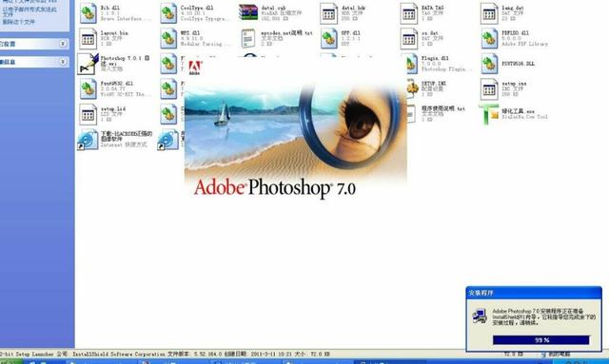Screen dimensions: 609x364
Task: Select the Bib.dll file icon
Action: coord(88,13)
